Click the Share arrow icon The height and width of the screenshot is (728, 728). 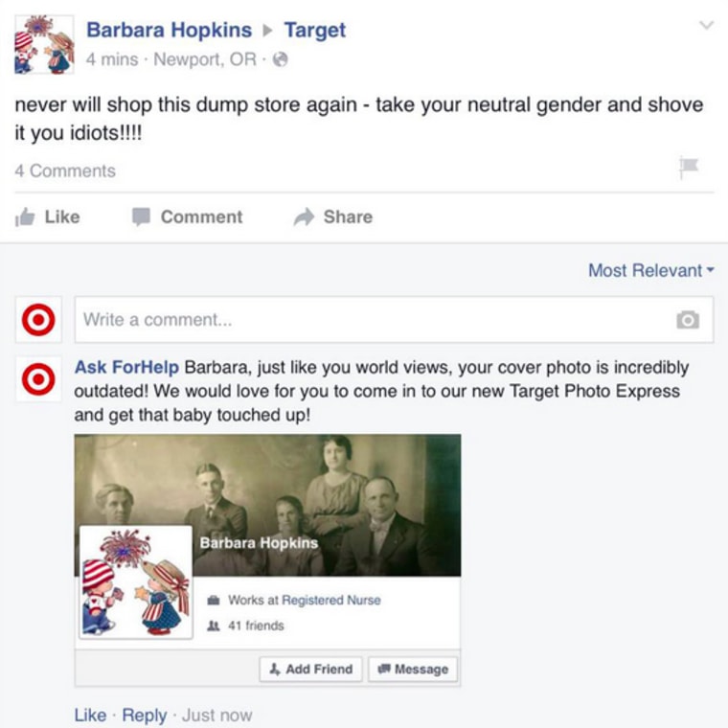coord(304,216)
